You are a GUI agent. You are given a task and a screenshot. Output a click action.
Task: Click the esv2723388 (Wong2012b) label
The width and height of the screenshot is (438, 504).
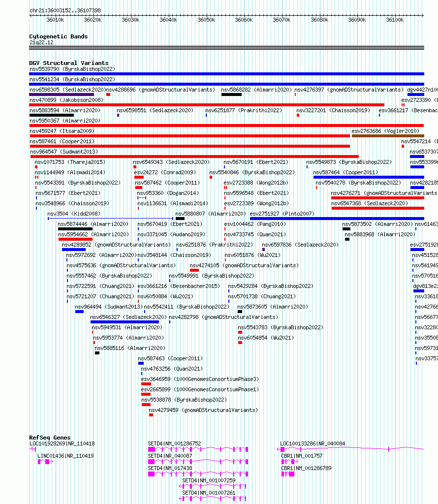pyautogui.click(x=256, y=183)
